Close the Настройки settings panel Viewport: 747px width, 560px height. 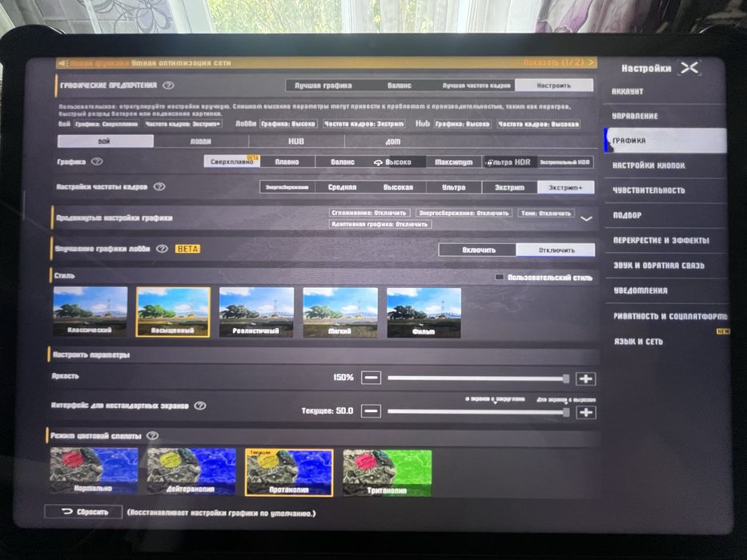pyautogui.click(x=689, y=68)
